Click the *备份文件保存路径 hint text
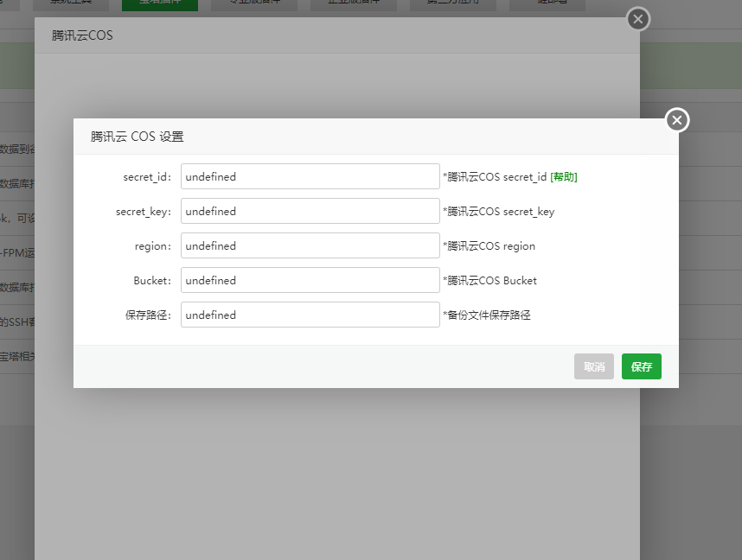 pos(487,315)
